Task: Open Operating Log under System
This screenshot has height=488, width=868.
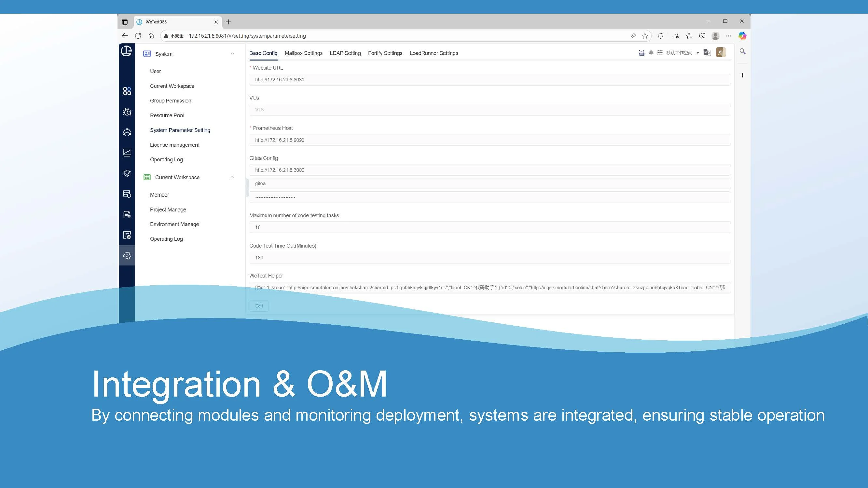Action: click(166, 160)
